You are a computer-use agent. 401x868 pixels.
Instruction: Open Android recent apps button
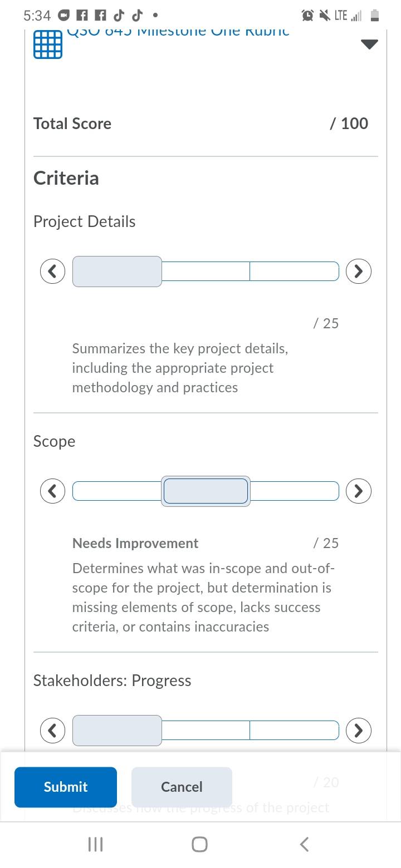coord(96,845)
